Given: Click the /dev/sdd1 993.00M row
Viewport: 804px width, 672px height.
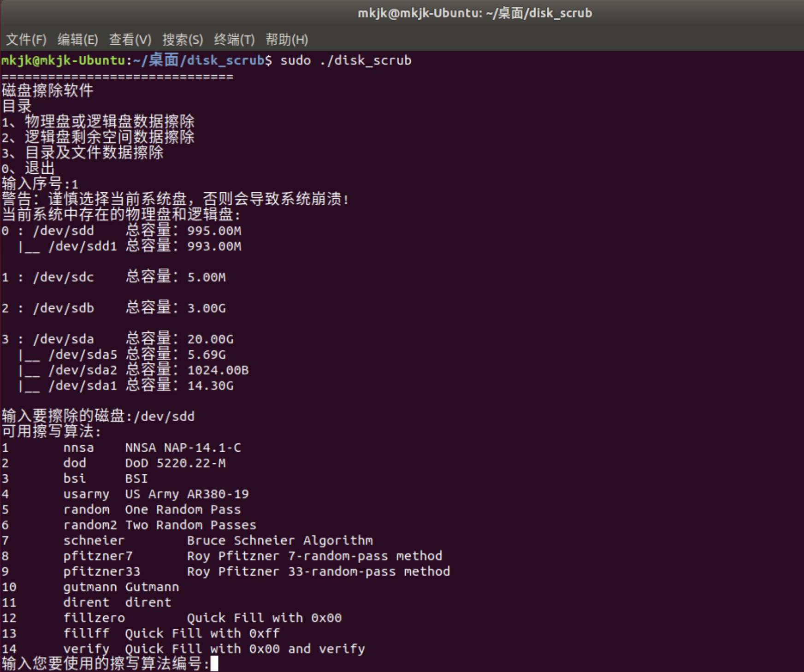Looking at the screenshot, I should pyautogui.click(x=130, y=246).
